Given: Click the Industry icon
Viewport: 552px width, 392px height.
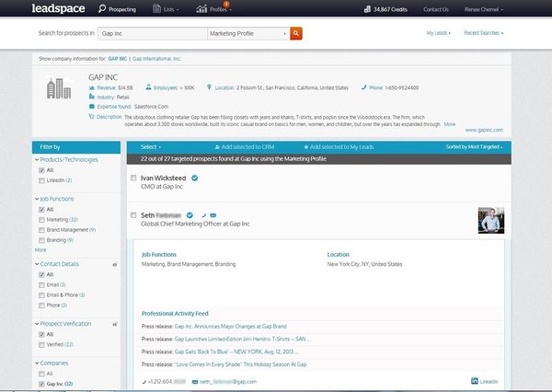Looking at the screenshot, I should 92,97.
